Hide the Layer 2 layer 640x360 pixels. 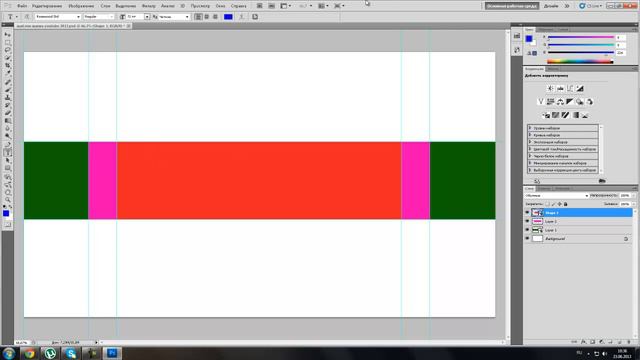tap(527, 221)
